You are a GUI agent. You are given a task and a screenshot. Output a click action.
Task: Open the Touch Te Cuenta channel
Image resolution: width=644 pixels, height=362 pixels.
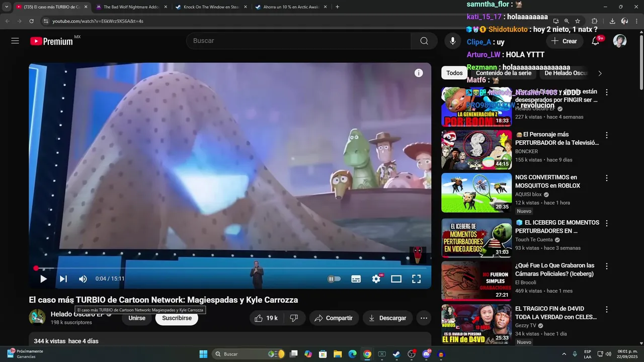click(x=534, y=240)
